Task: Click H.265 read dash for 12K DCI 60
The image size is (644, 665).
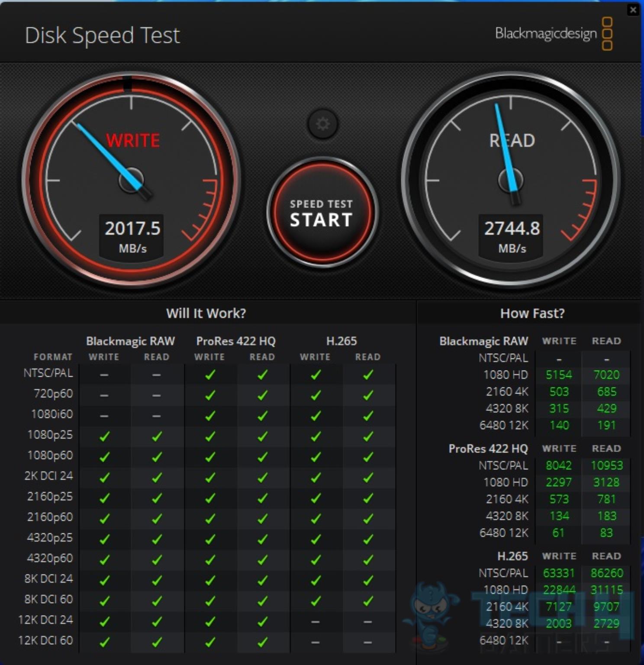Action: 368,642
